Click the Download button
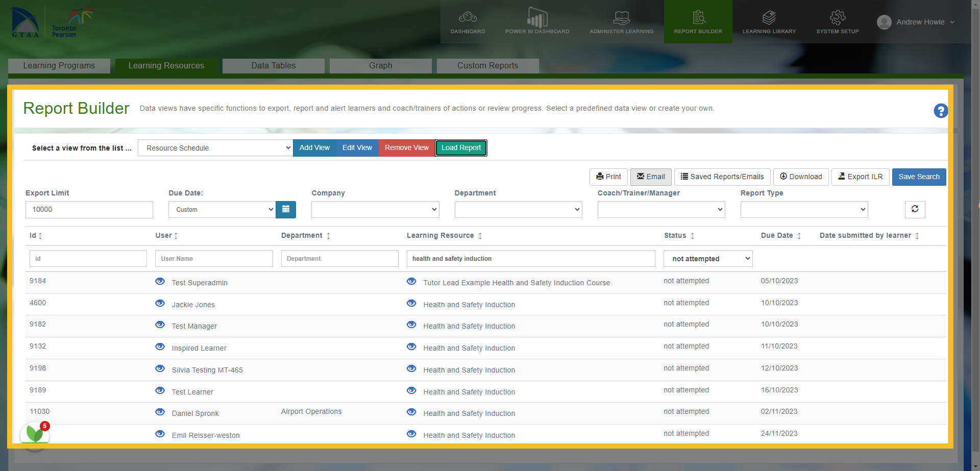 tap(801, 177)
